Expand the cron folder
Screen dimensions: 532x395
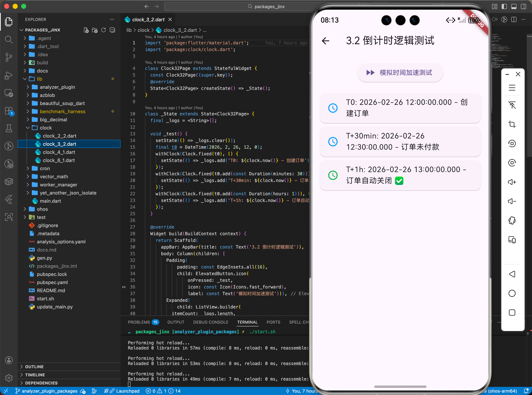45,168
